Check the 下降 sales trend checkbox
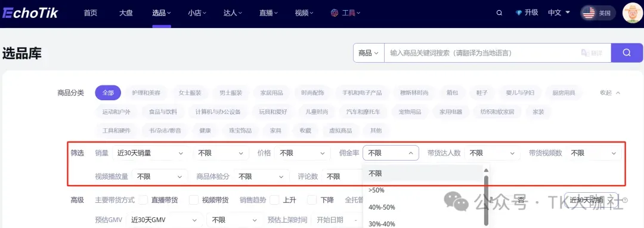This screenshot has height=228, width=644. (x=312, y=200)
